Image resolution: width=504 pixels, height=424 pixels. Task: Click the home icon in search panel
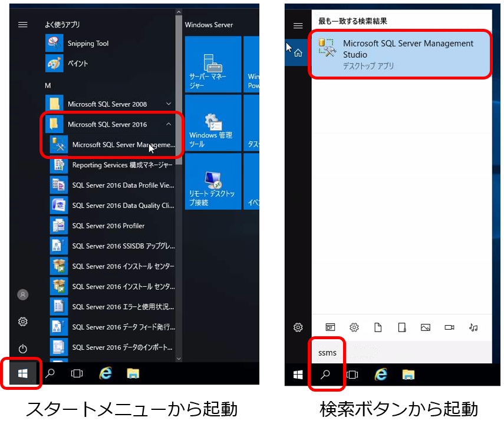tap(298, 53)
